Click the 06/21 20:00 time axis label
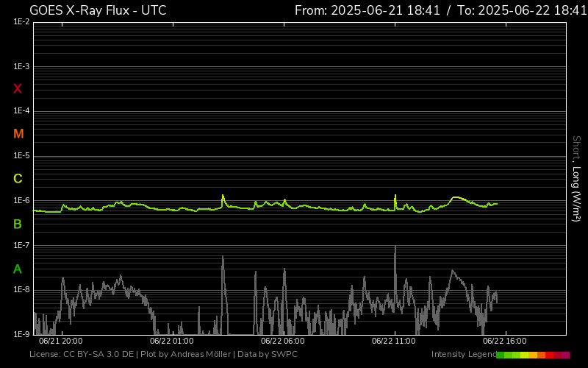 [x=60, y=341]
